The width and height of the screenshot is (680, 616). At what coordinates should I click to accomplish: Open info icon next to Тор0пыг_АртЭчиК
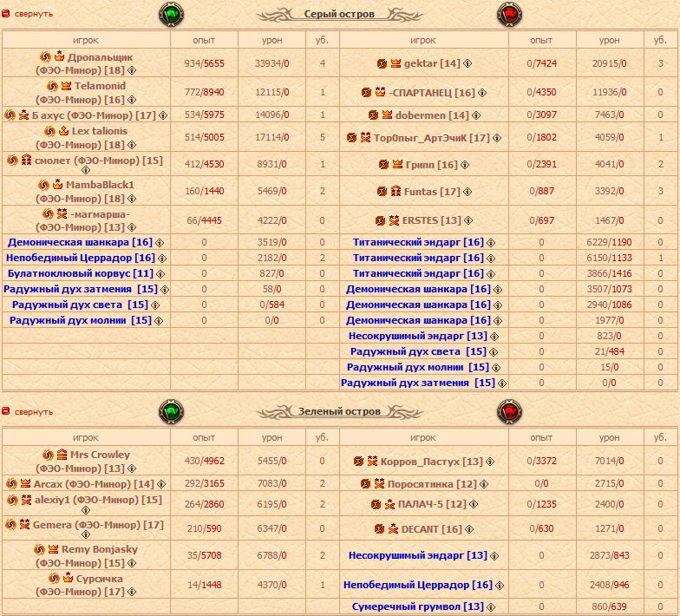pos(496,138)
